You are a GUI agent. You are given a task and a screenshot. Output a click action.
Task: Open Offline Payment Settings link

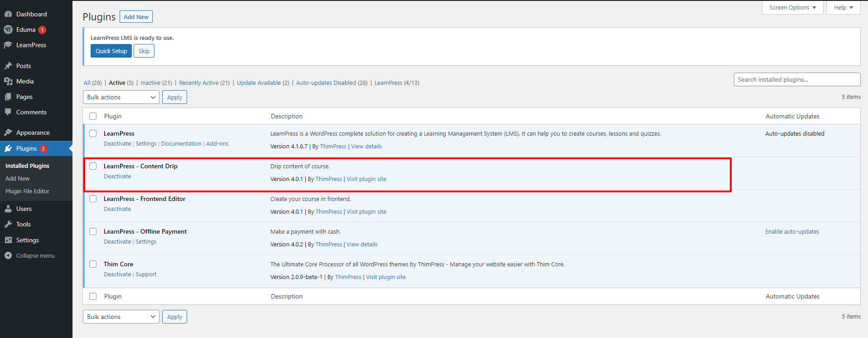point(146,242)
